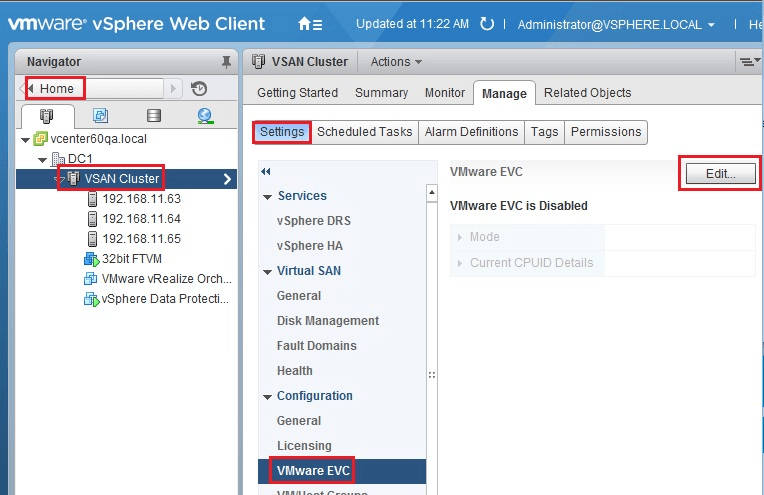Click the 32bit FTVM virtual machine icon

point(92,259)
